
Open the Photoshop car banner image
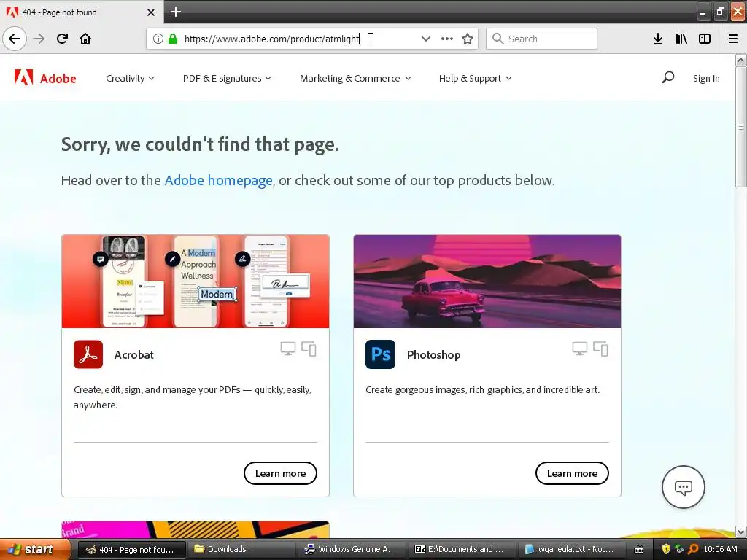(x=487, y=281)
